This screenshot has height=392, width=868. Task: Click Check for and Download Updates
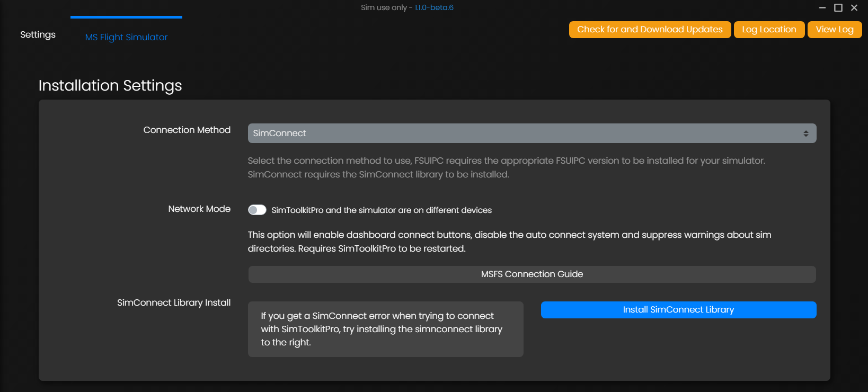click(650, 30)
